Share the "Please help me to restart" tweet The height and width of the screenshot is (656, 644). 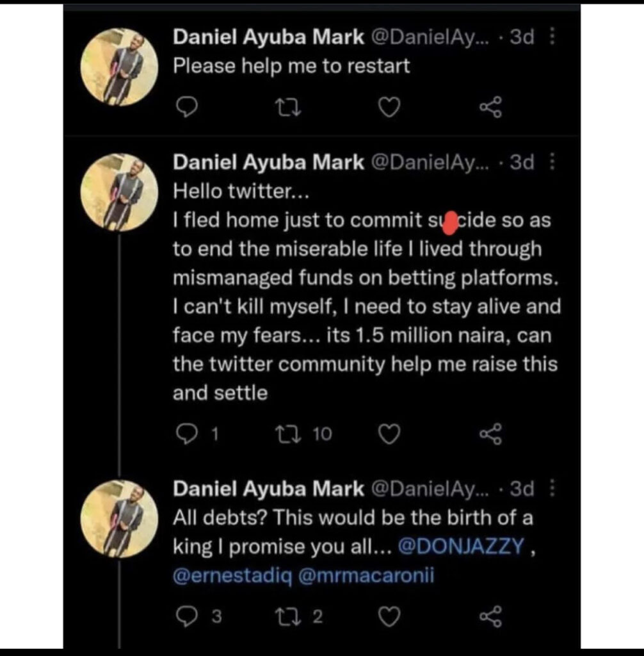pyautogui.click(x=491, y=109)
